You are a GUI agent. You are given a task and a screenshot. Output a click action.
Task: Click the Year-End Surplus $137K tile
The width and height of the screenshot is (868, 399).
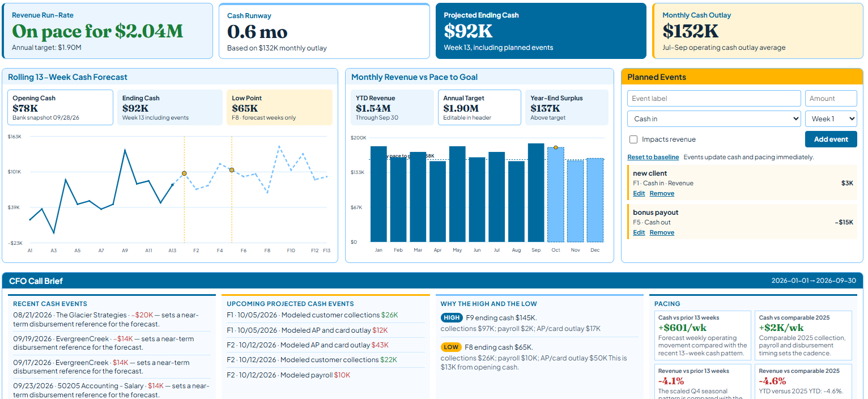(x=567, y=107)
